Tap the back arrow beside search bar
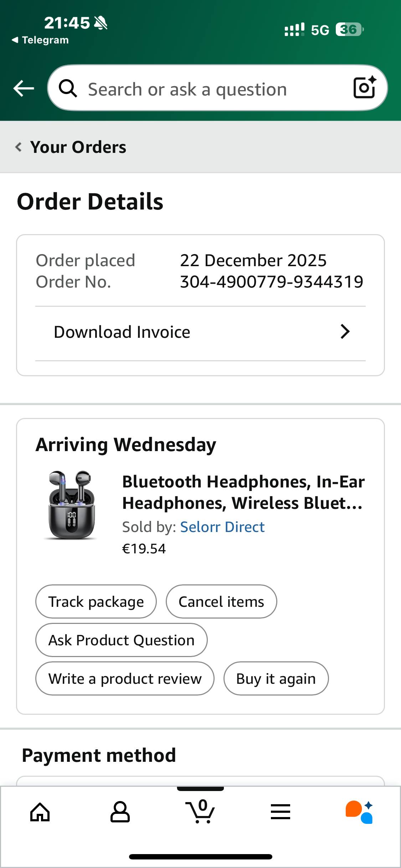 [x=24, y=88]
